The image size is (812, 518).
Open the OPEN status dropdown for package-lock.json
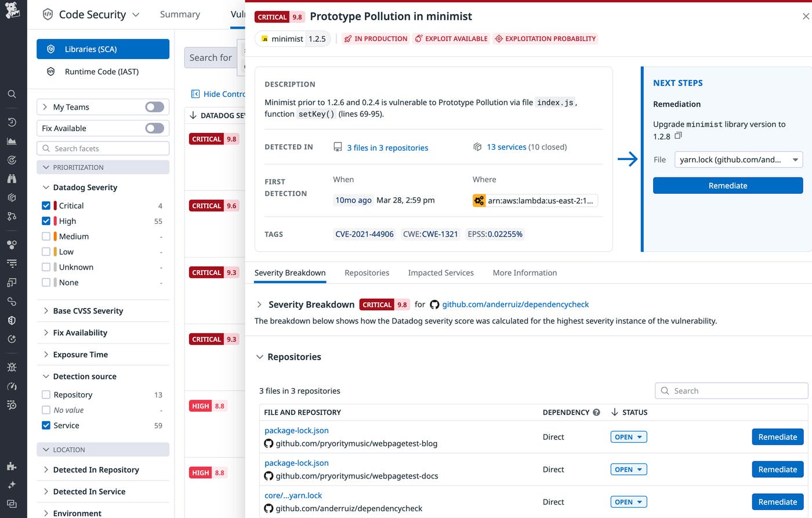[628, 437]
